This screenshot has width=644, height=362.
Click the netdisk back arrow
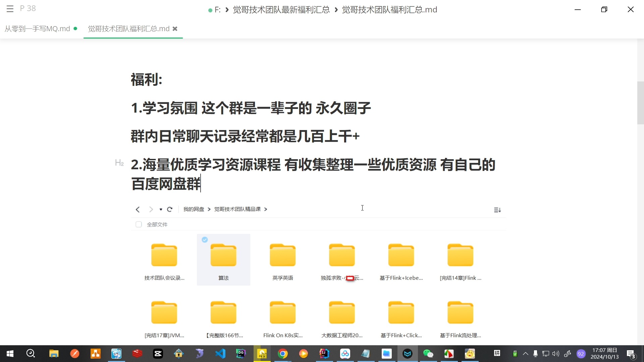click(x=138, y=209)
